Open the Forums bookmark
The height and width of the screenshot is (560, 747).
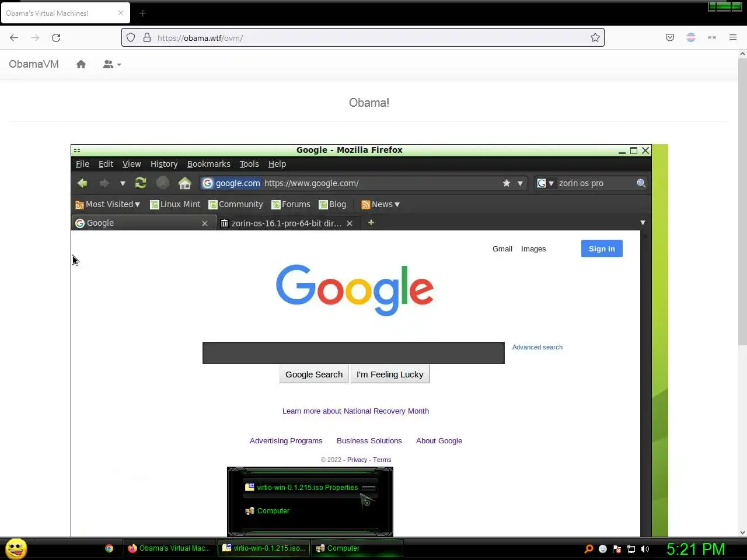point(291,204)
